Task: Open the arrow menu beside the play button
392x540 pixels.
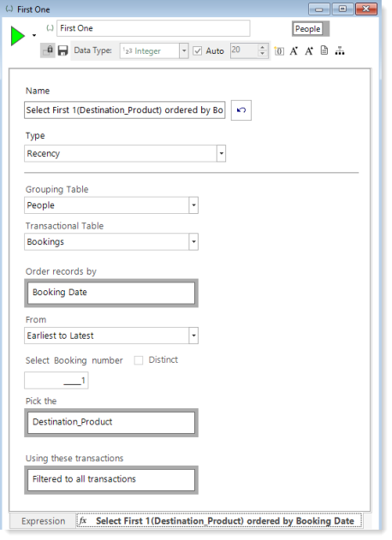Action: coord(34,35)
